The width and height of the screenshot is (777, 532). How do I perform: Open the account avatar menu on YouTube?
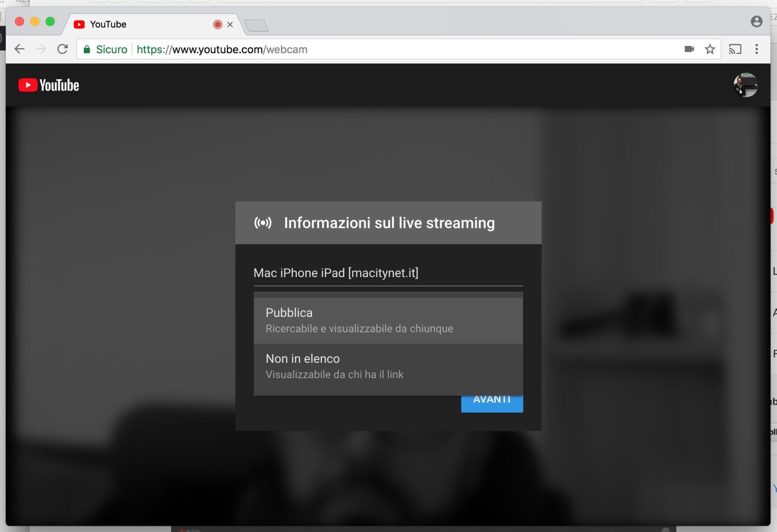[745, 85]
